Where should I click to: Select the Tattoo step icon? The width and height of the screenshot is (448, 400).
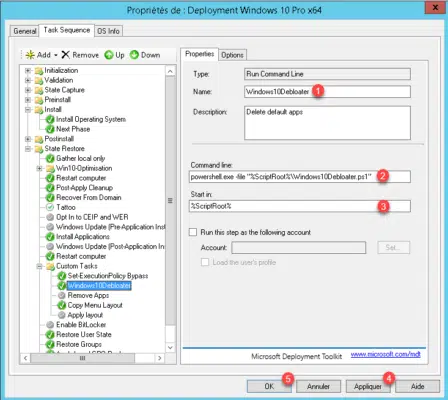[x=50, y=207]
